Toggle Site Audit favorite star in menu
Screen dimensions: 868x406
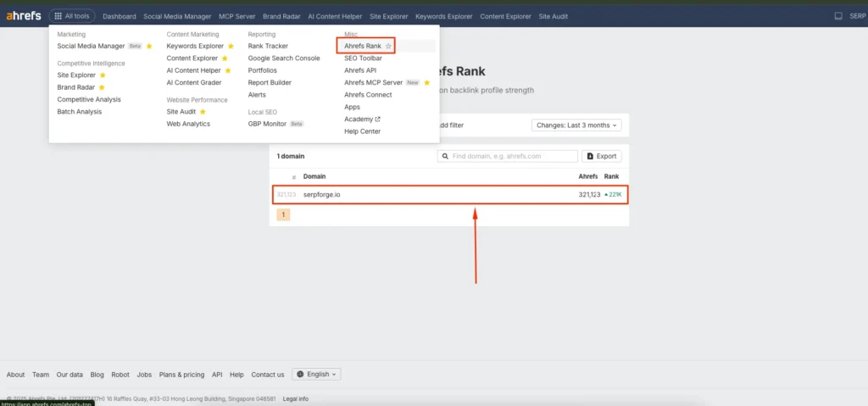pos(203,111)
